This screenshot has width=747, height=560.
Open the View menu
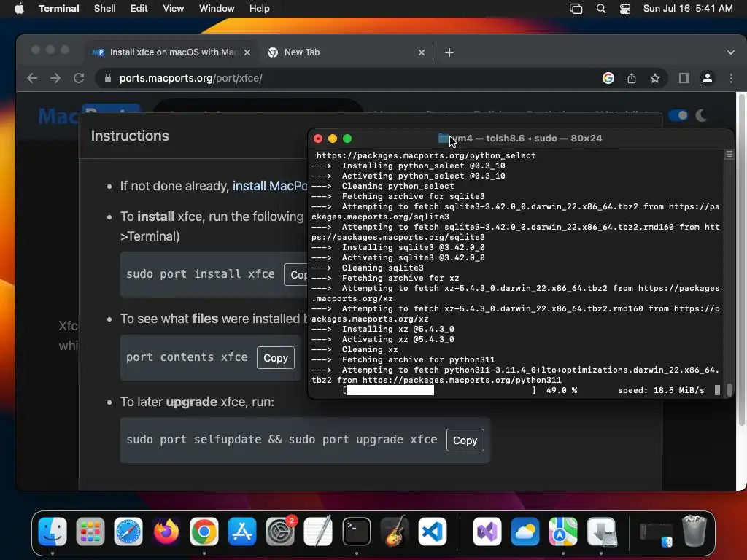pyautogui.click(x=173, y=9)
